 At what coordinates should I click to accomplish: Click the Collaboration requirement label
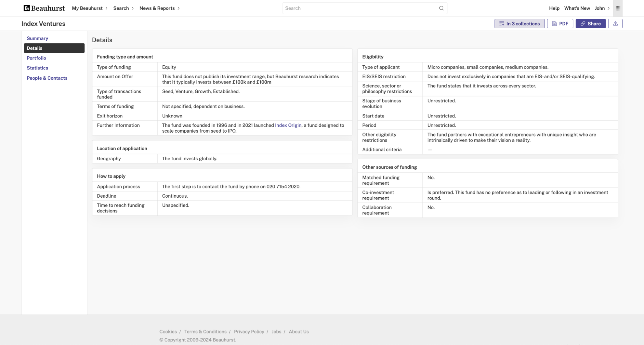click(x=377, y=210)
